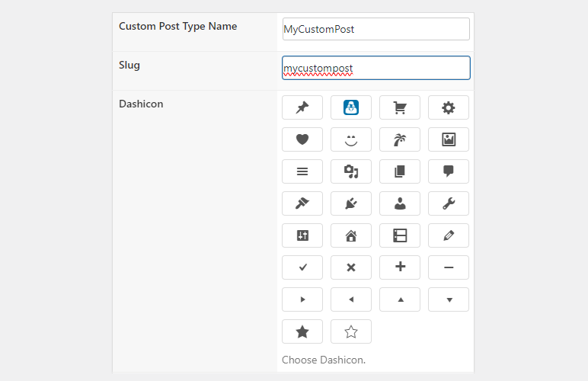Choose the stacked pages dashicon
588x381 pixels.
pos(400,171)
